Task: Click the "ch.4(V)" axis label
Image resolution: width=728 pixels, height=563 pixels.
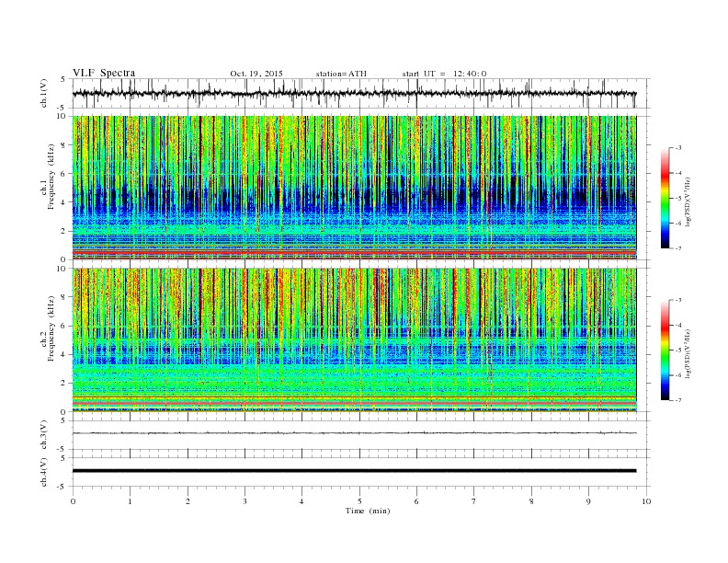Action: pos(44,472)
